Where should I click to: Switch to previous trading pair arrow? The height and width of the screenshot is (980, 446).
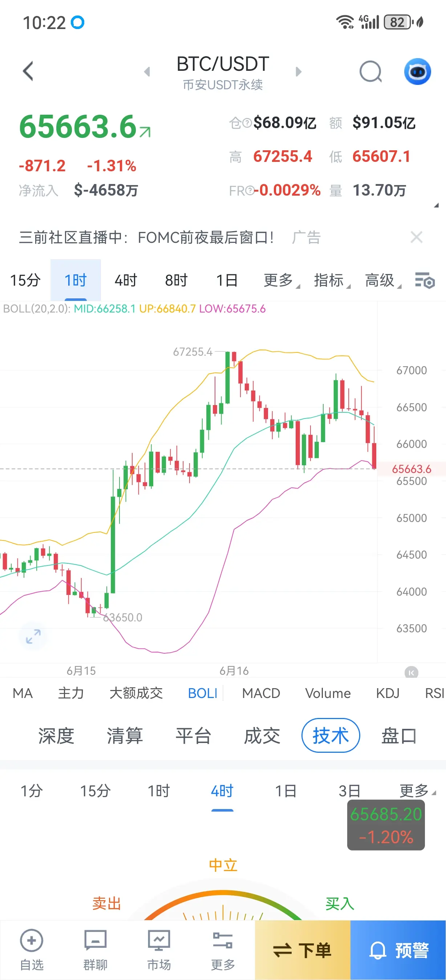[147, 72]
